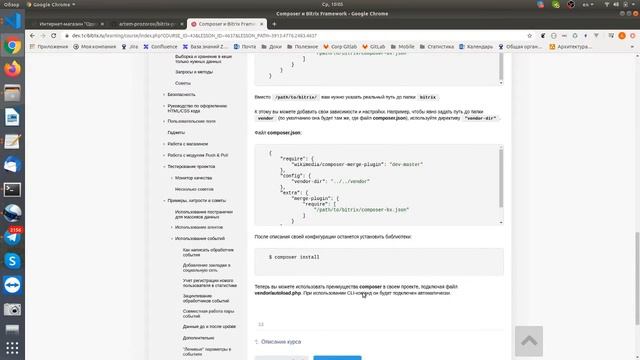Click the page vertical scrollbar thumb
Image resolution: width=640 pixels, height=360 pixels.
click(637, 278)
